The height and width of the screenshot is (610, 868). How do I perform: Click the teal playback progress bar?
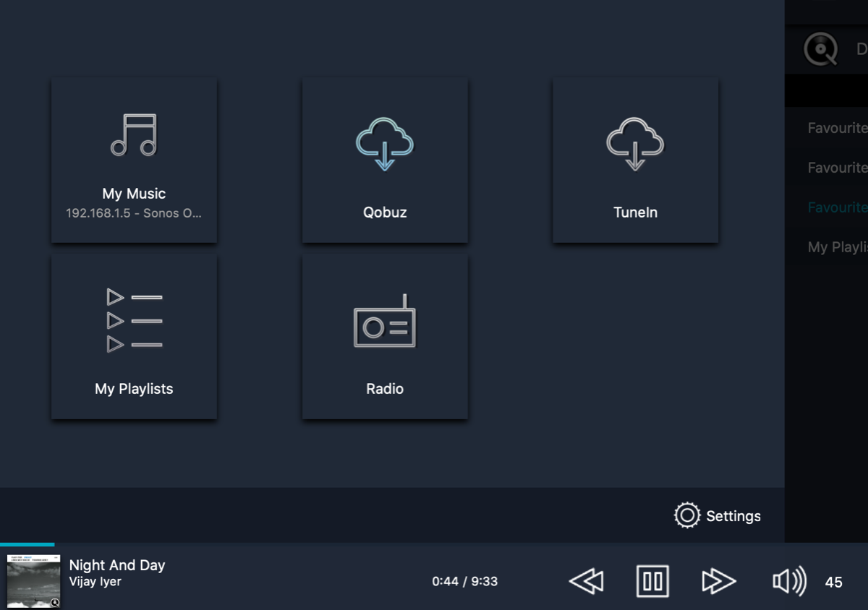pyautogui.click(x=27, y=544)
